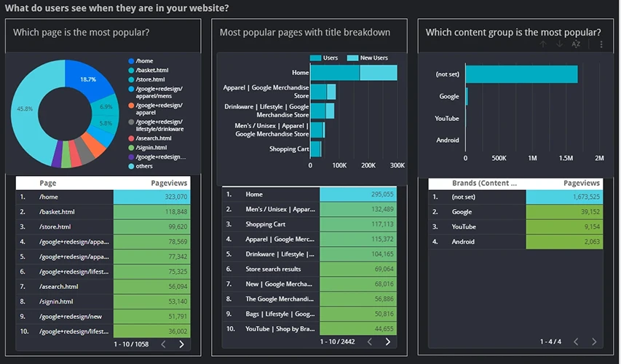Click the 295,055 value cell
621x364 pixels.
(358, 194)
